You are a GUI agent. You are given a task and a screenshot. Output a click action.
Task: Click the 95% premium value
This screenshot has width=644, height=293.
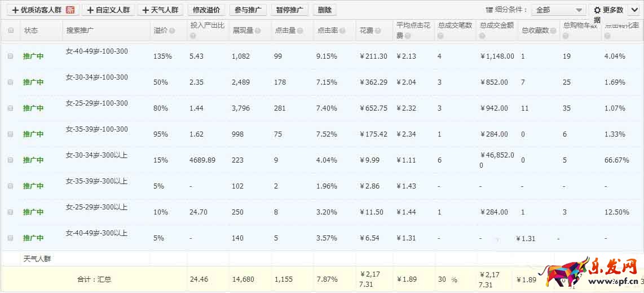point(161,134)
